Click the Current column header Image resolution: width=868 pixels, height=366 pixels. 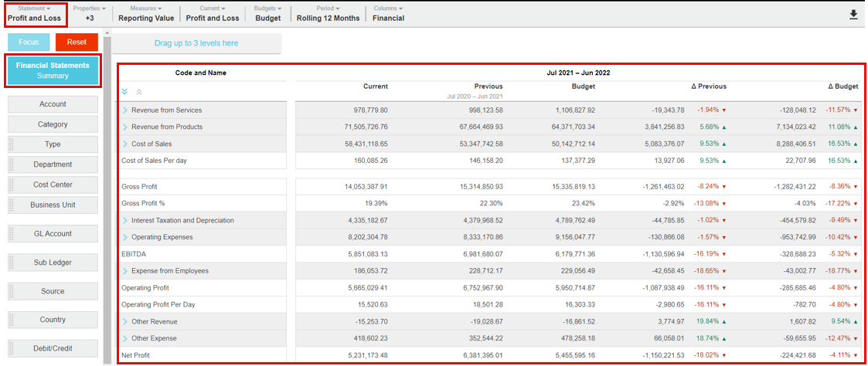[376, 86]
